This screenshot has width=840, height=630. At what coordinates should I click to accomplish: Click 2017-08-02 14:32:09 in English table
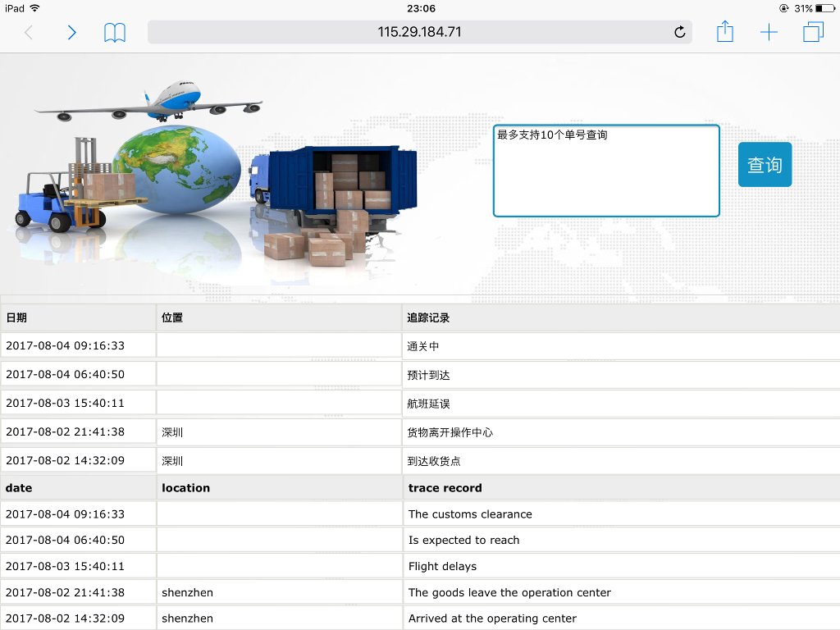pos(65,619)
